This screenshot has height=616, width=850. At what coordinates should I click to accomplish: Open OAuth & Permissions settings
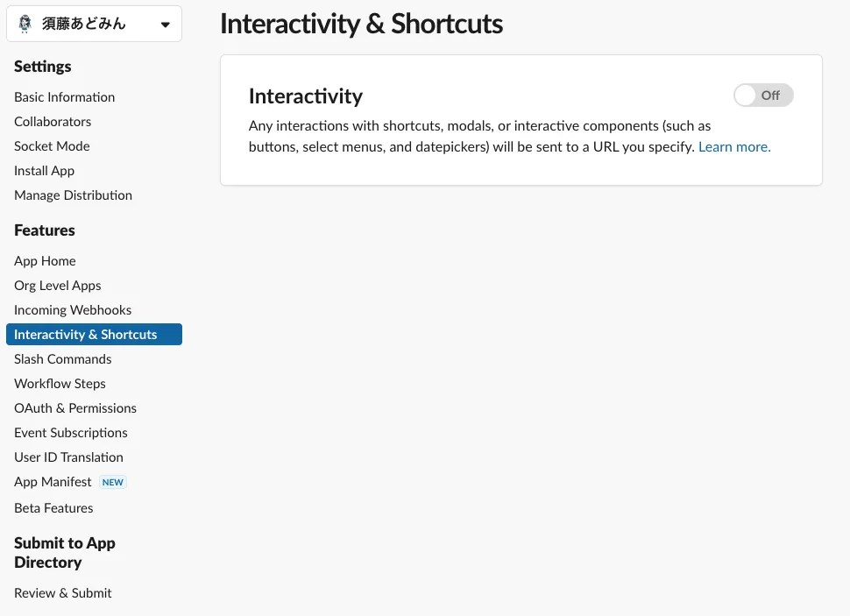point(75,408)
